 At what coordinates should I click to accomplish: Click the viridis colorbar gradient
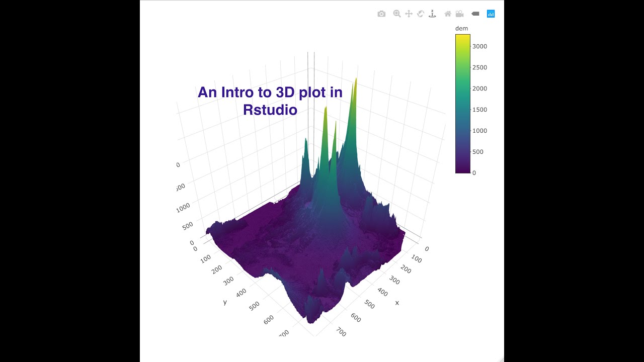pos(463,104)
